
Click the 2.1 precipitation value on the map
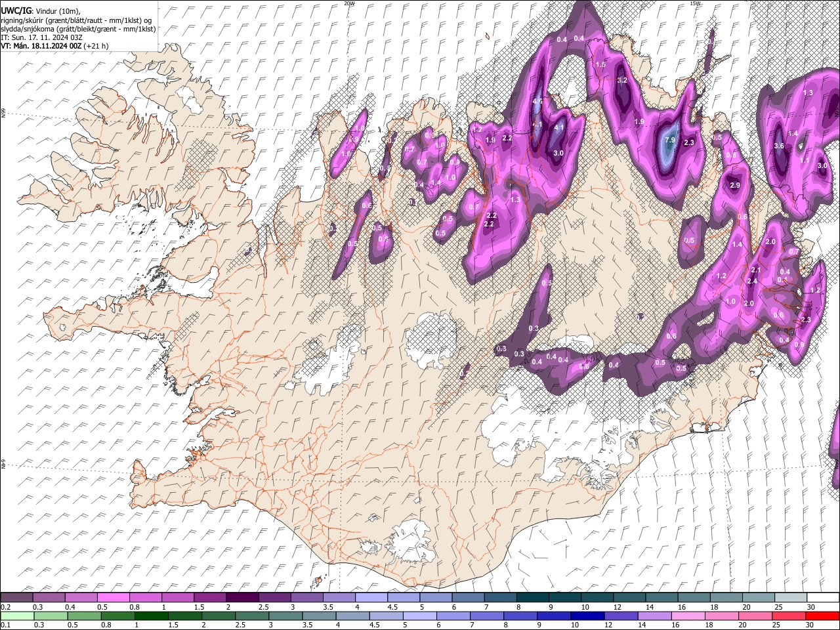[755, 270]
